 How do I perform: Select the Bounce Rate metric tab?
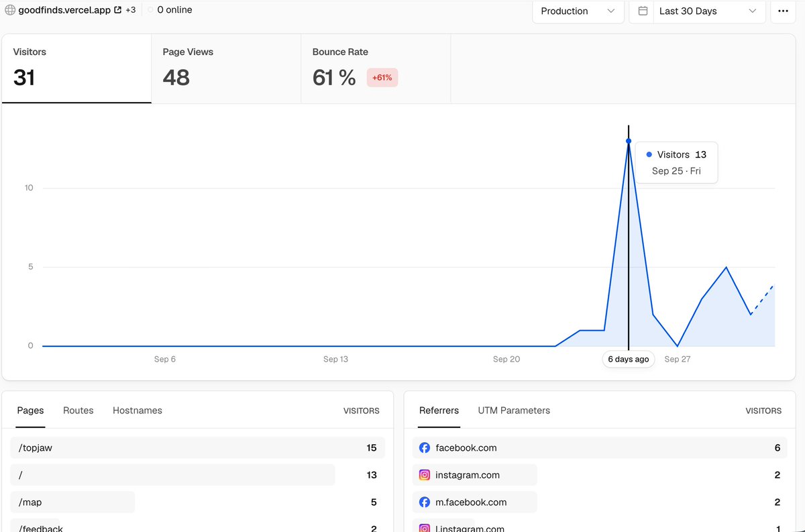pyautogui.click(x=376, y=69)
